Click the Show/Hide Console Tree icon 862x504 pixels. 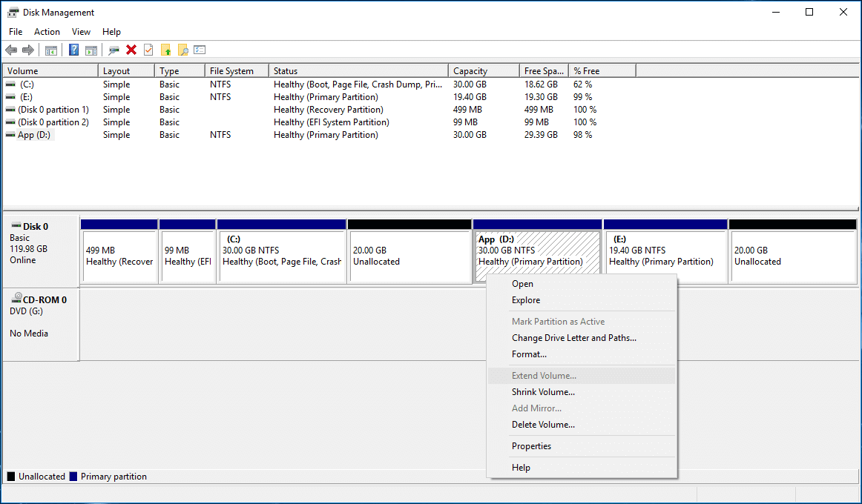coord(51,50)
